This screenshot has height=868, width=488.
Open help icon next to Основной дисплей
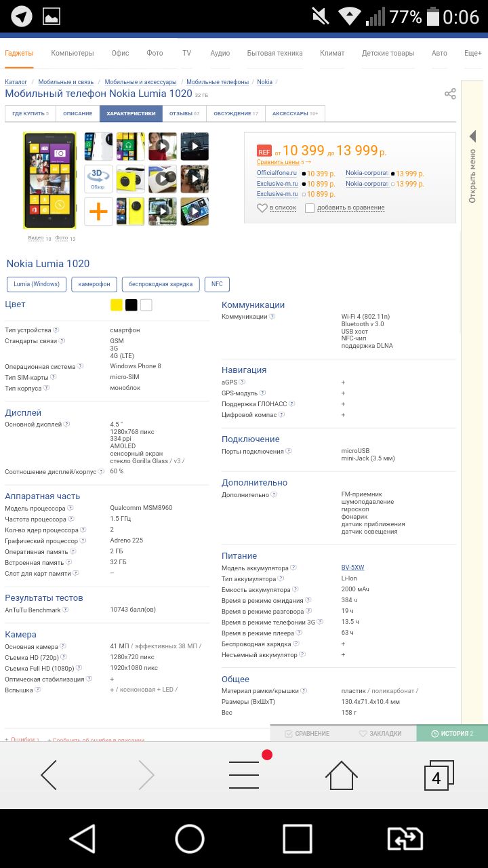pos(67,424)
